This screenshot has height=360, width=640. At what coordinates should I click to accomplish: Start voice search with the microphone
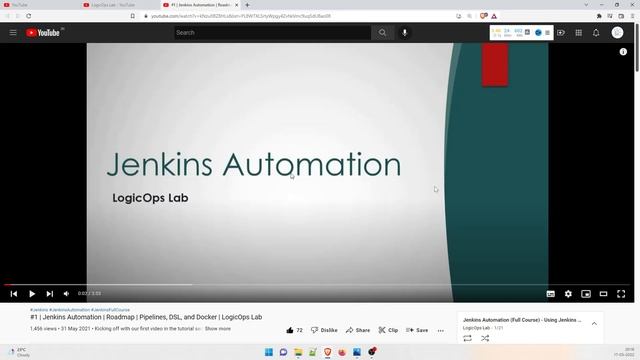pyautogui.click(x=404, y=33)
